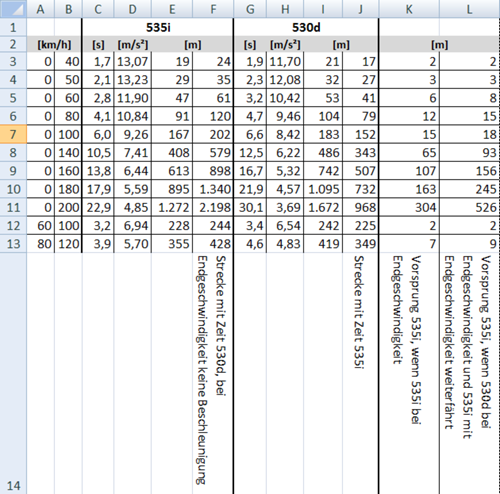Screen dimensions: 500x494
Task: Click the rotated 'Strecke mit Zeit 535i' cell
Action: [x=360, y=373]
